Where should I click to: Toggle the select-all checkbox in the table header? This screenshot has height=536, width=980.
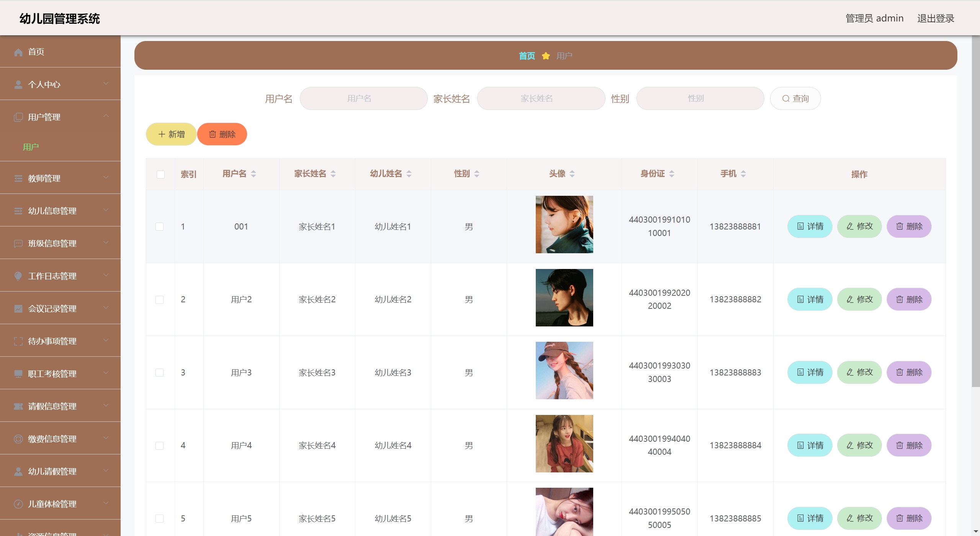[160, 175]
